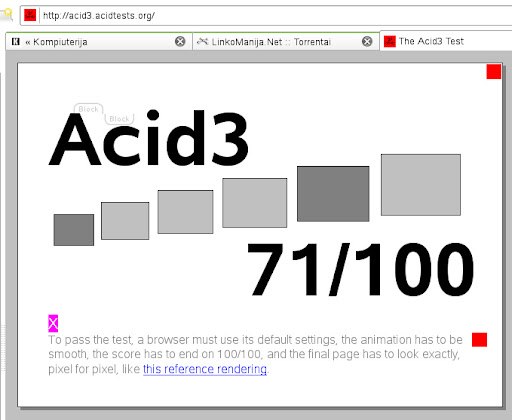Viewport: 512px width, 420px height.
Task: Click the red square at page top-right corner
Action: pos(494,72)
